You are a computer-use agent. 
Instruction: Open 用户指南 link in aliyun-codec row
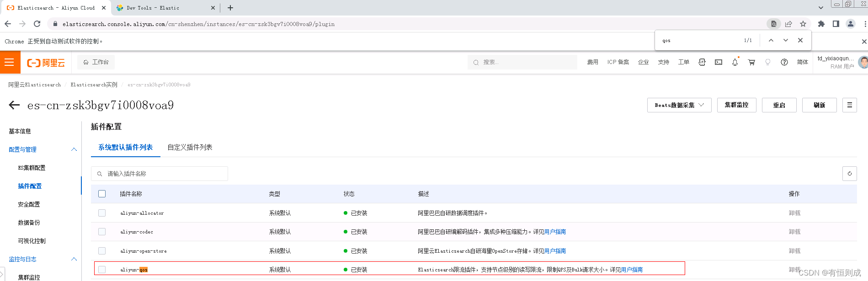point(555,232)
